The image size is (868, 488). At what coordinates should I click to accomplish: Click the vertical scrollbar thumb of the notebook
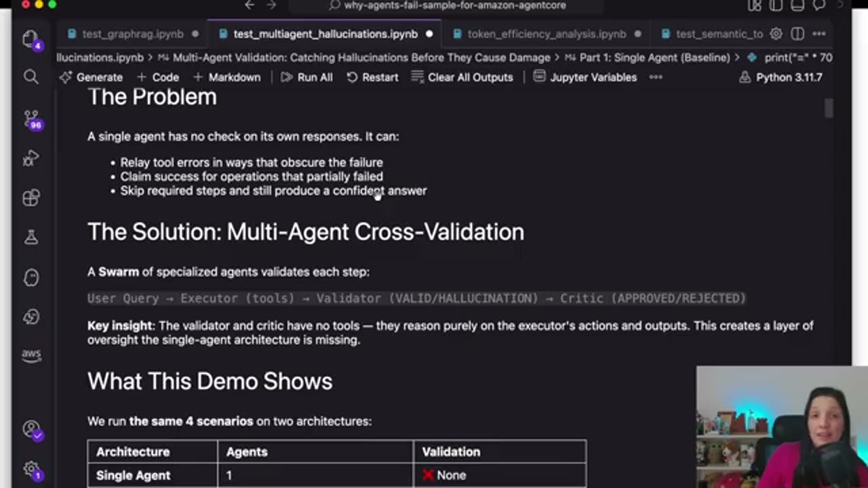(829, 108)
